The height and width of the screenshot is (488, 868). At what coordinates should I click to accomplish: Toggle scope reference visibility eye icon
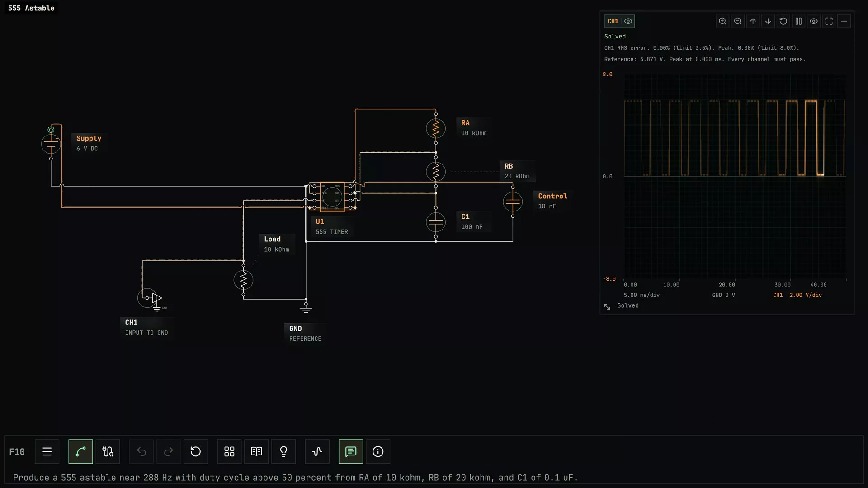pos(814,21)
